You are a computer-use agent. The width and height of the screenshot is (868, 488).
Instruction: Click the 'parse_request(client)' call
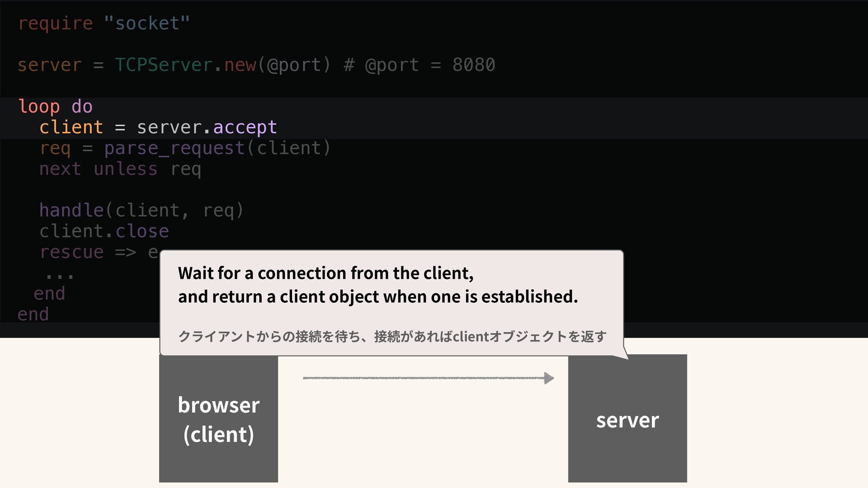(217, 148)
